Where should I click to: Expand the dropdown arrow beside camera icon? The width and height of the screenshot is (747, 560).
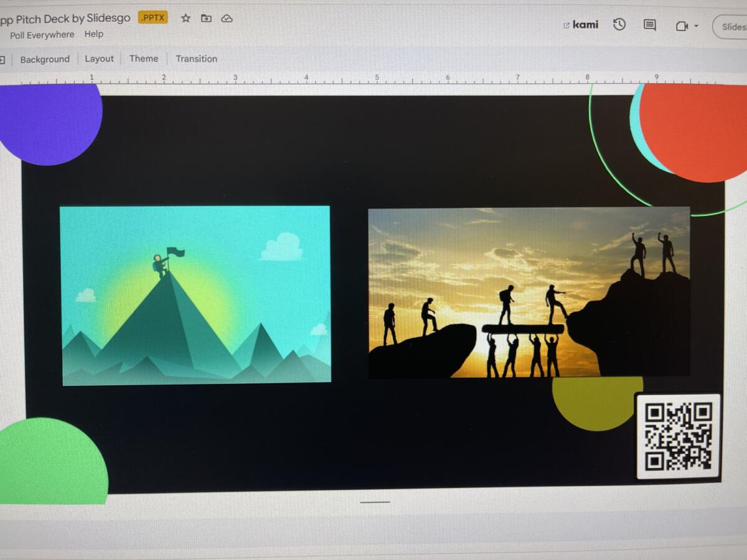click(x=696, y=26)
